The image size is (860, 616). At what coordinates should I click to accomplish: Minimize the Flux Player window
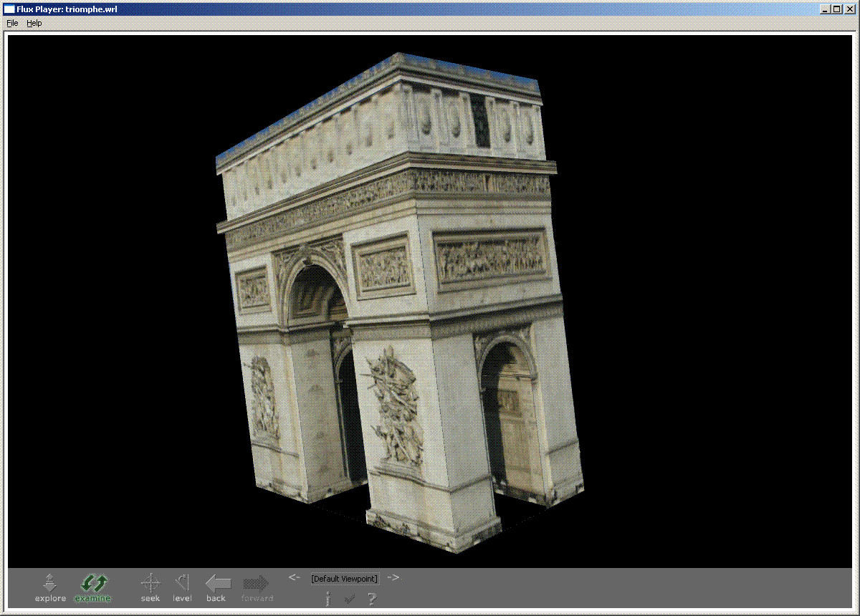pyautogui.click(x=826, y=9)
